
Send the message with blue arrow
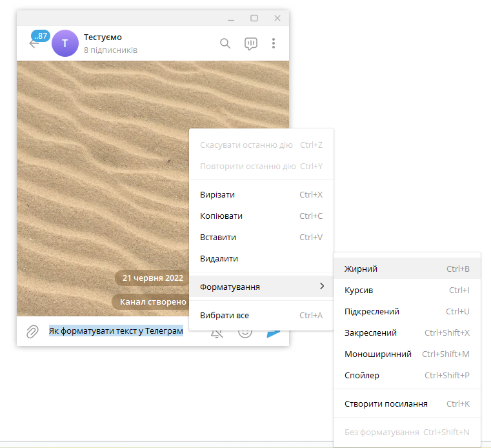274,334
